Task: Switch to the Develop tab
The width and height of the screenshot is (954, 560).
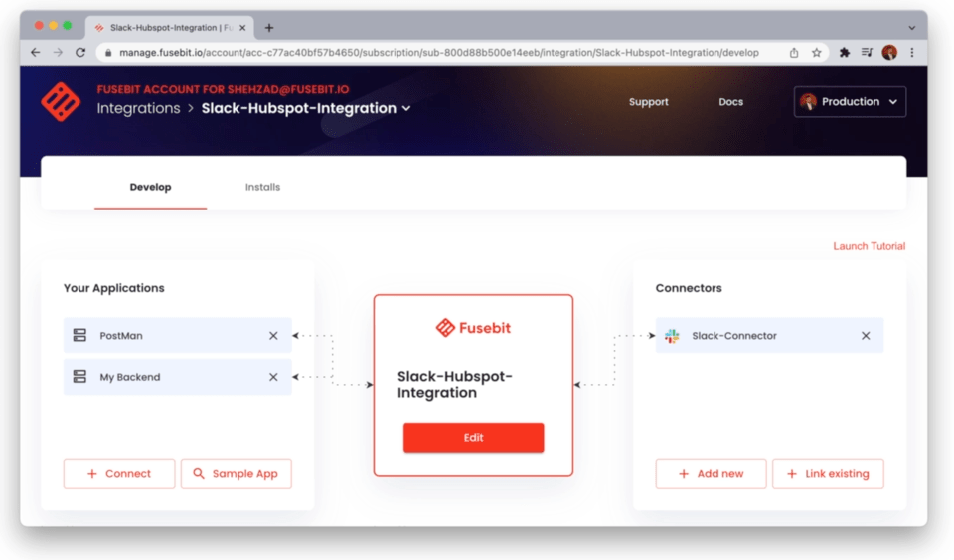Action: pyautogui.click(x=150, y=187)
